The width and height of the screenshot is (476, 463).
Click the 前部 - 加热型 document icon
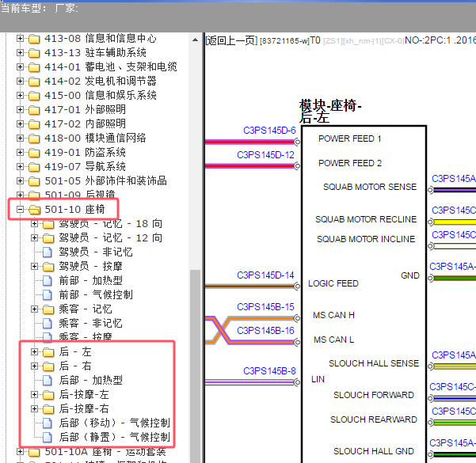click(48, 281)
